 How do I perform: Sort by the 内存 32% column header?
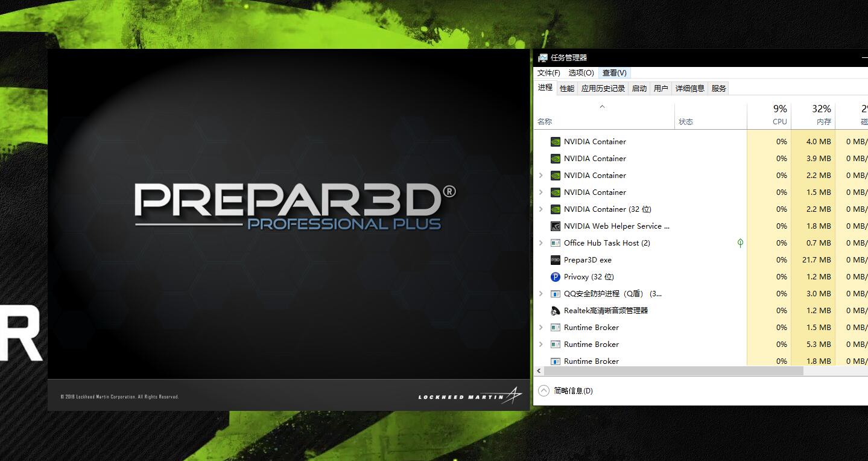coord(813,115)
